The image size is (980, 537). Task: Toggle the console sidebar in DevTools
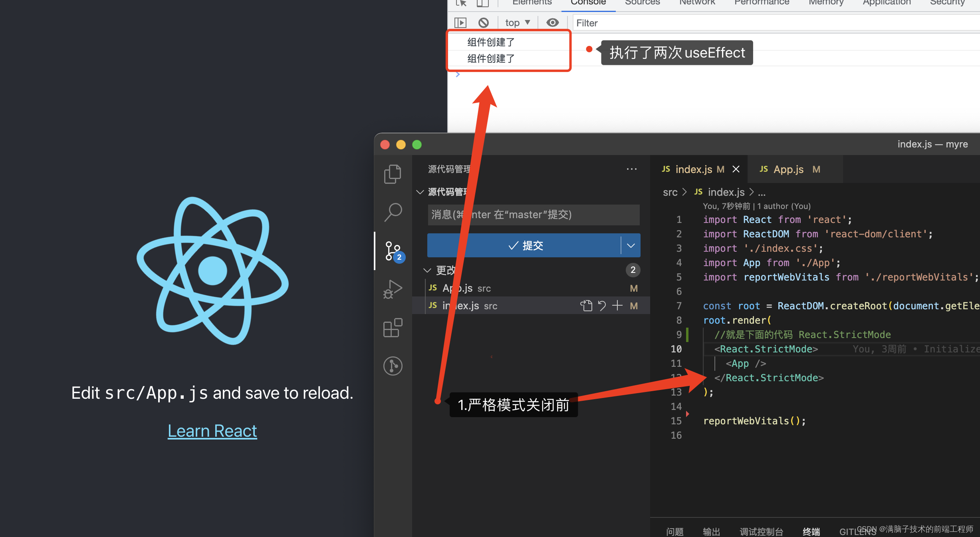460,22
